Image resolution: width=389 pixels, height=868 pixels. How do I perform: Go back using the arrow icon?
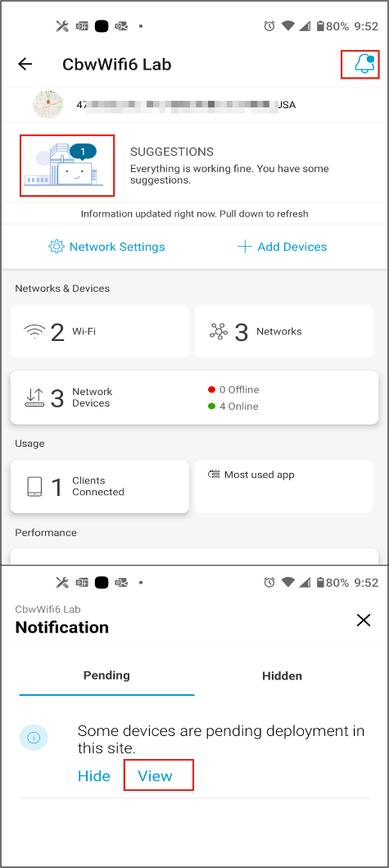click(x=25, y=64)
